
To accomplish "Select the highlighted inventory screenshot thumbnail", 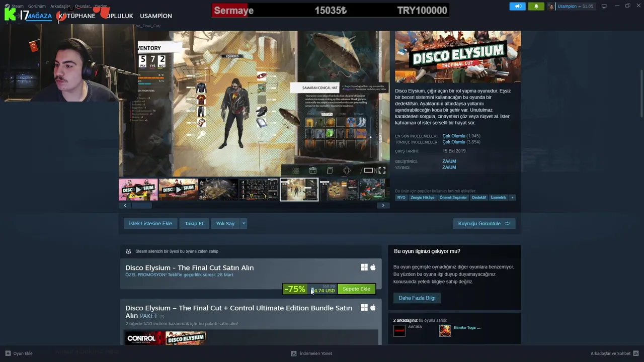I will [x=299, y=190].
